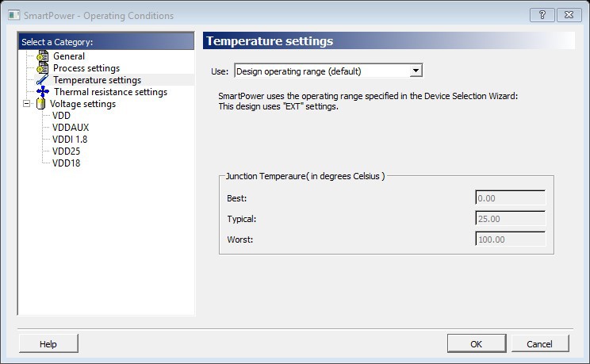The image size is (590, 364).
Task: Click the General category icon
Action: [x=42, y=56]
